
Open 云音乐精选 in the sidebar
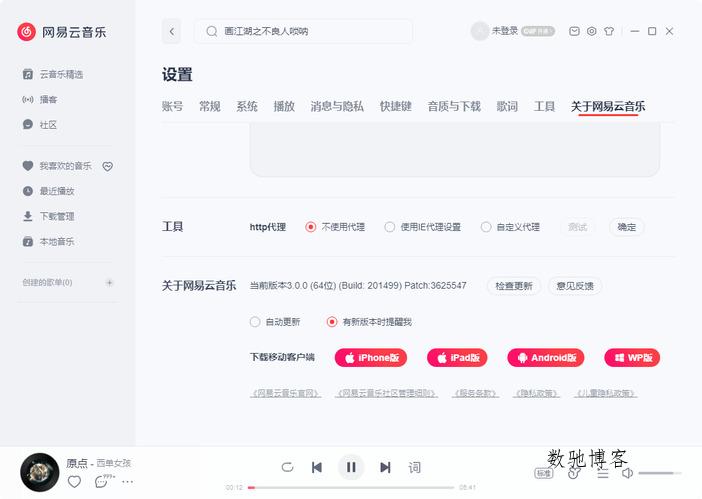[53, 74]
